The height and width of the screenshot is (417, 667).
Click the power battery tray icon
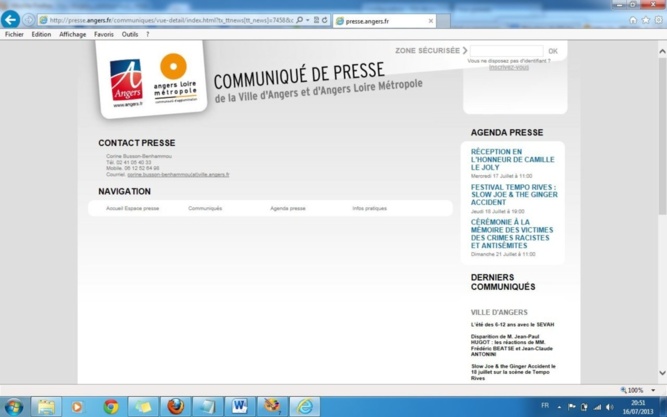[x=584, y=407]
